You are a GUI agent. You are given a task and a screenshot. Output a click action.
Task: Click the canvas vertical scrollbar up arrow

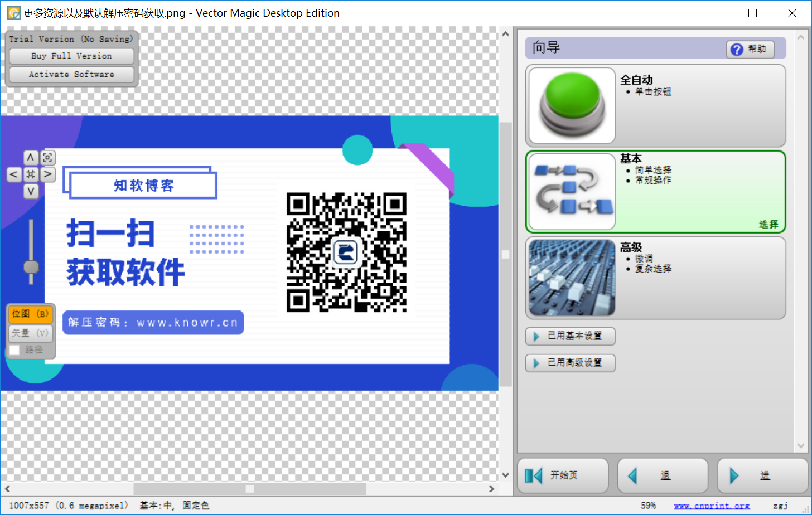coord(506,34)
